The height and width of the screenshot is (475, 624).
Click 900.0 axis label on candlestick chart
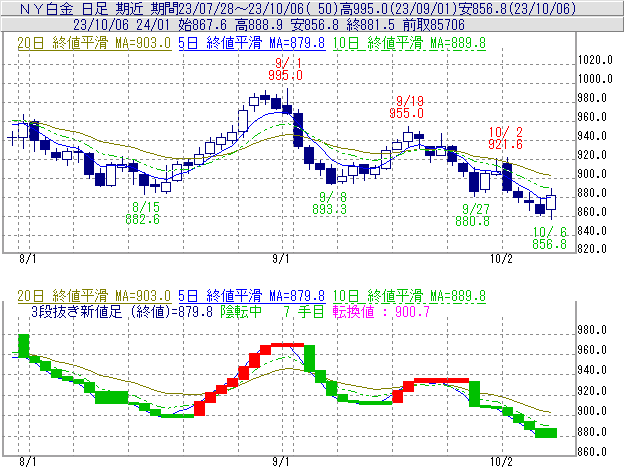tap(592, 174)
